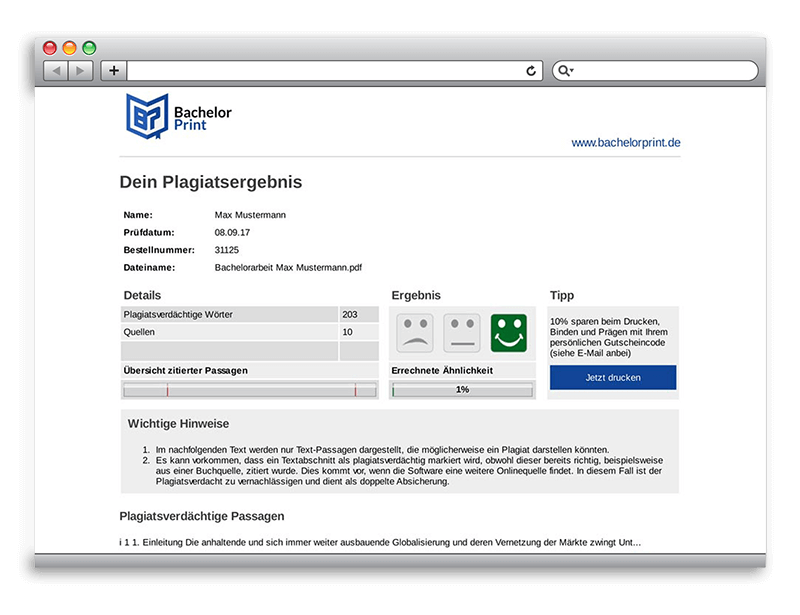Image resolution: width=800 pixels, height=615 pixels.
Task: Open the search engine dropdown arrow
Action: point(572,72)
